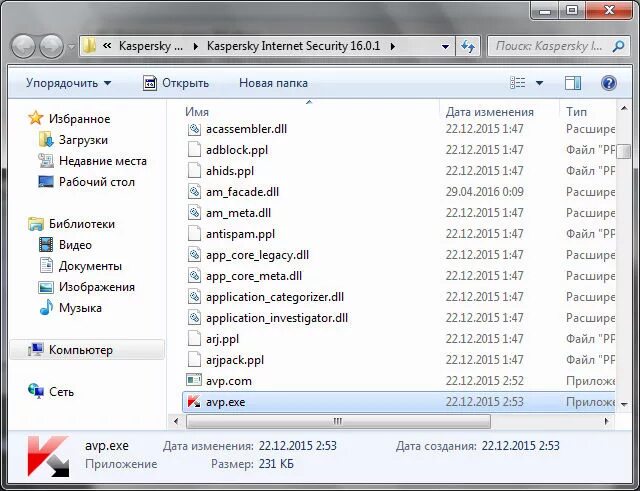Select file adblock.ppl
640x491 pixels.
pos(237,150)
